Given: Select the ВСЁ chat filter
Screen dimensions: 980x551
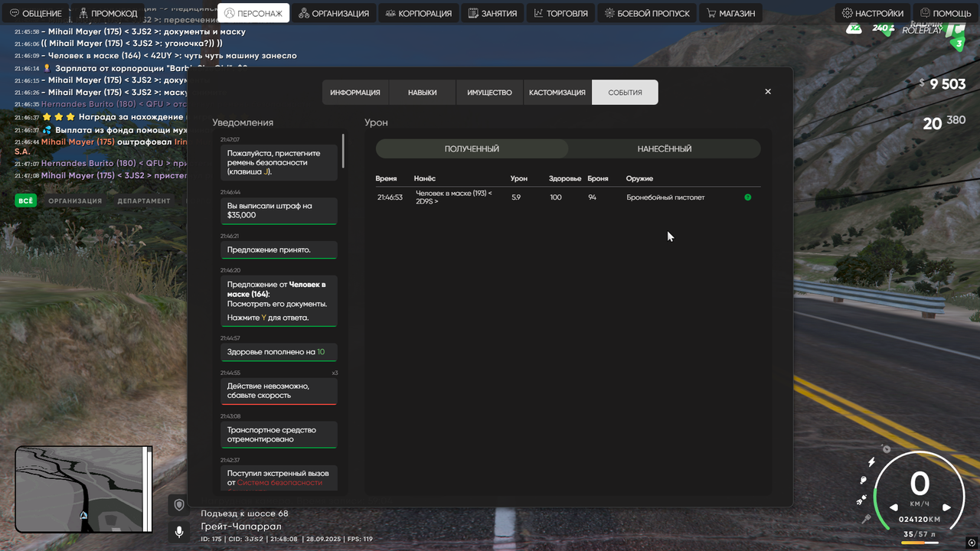Looking at the screenshot, I should pos(26,201).
